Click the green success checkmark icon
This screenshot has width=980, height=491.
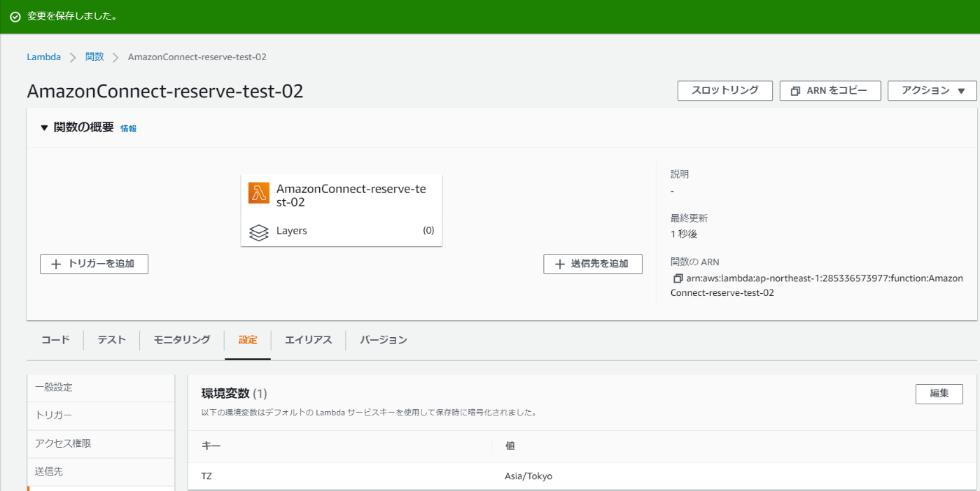pos(15,17)
